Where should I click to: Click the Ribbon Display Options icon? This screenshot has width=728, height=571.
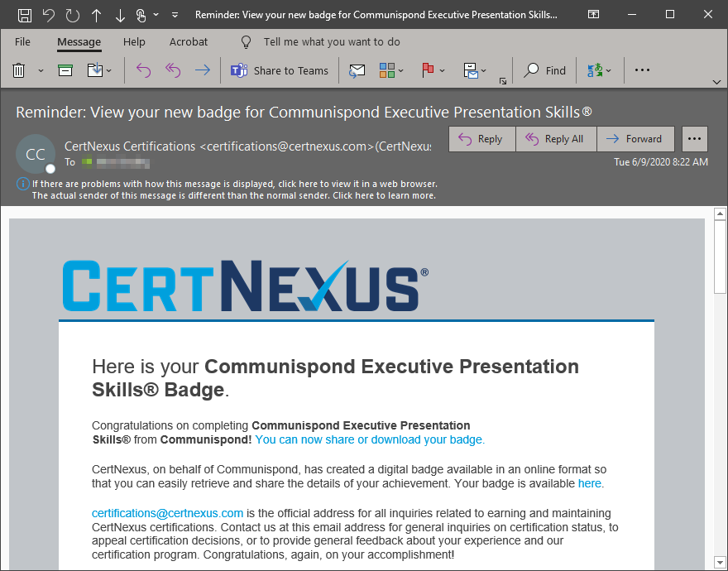pyautogui.click(x=593, y=14)
